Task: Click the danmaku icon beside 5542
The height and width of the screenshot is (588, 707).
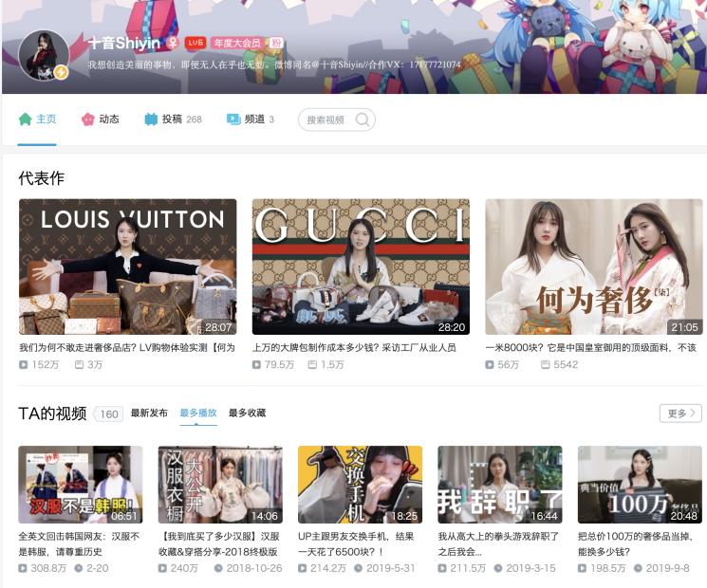Action: click(545, 364)
